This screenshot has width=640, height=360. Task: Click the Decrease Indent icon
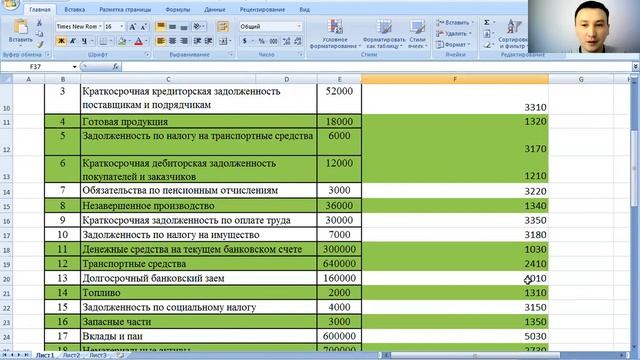(x=197, y=41)
